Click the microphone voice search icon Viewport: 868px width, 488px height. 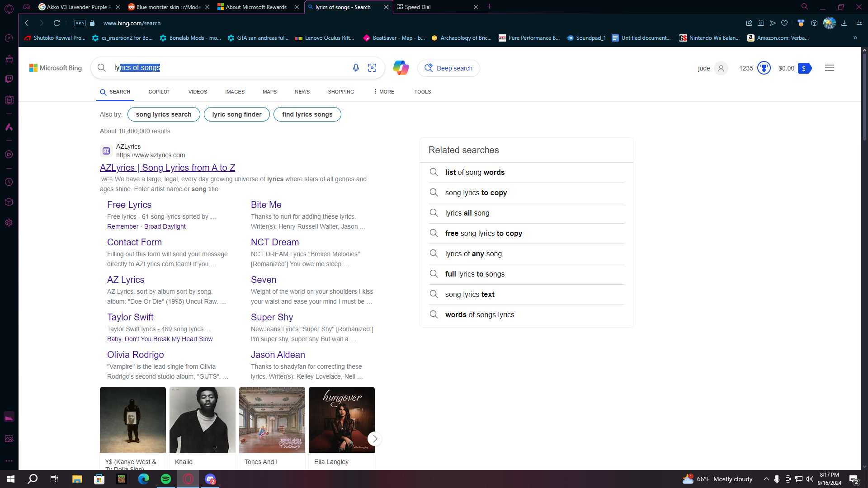tap(356, 68)
